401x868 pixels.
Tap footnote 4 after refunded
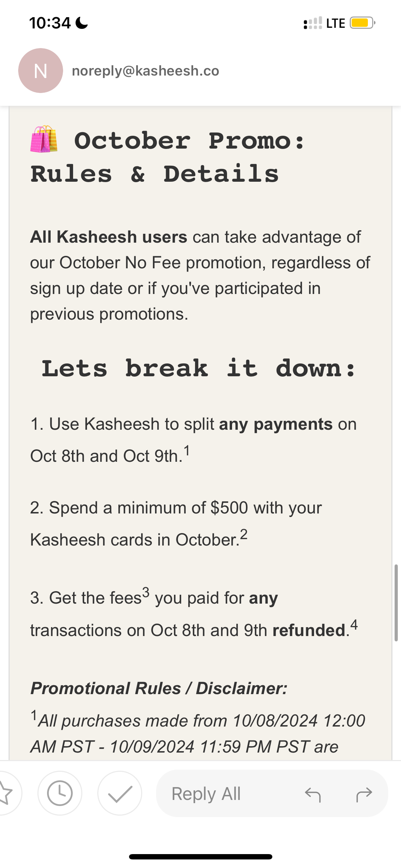354,625
